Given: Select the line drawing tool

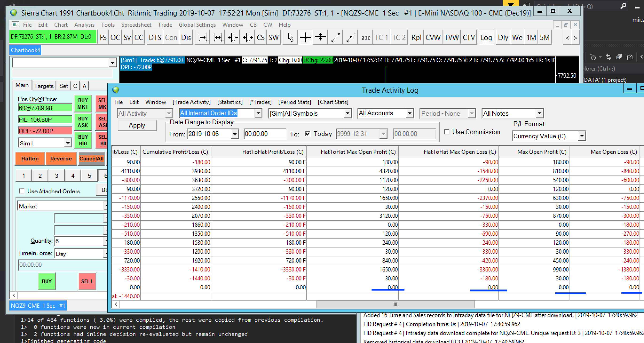Looking at the screenshot, I should click(336, 38).
